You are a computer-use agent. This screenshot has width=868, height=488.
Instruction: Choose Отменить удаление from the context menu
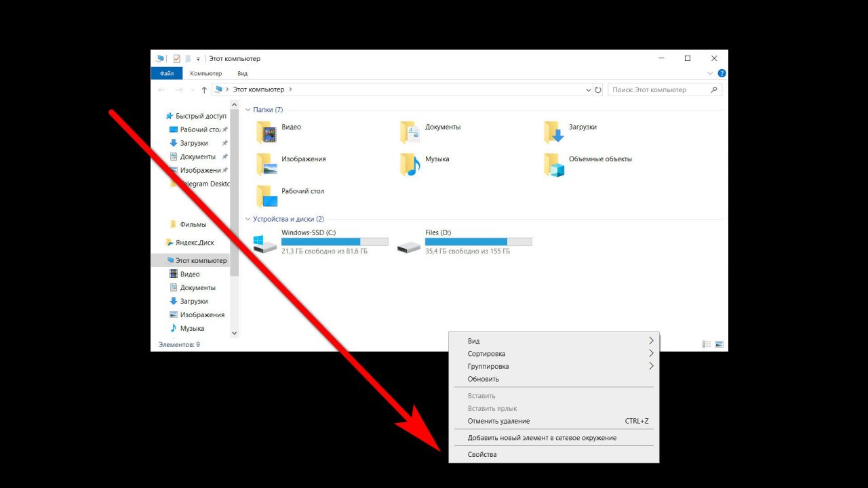(554, 421)
